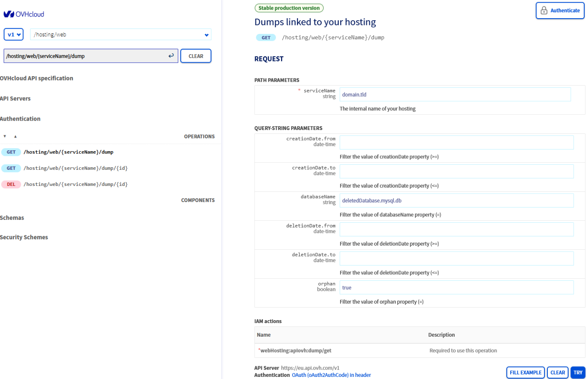Image resolution: width=588 pixels, height=379 pixels.
Task: Click the FILL EXAMPLE button
Action: click(x=525, y=373)
